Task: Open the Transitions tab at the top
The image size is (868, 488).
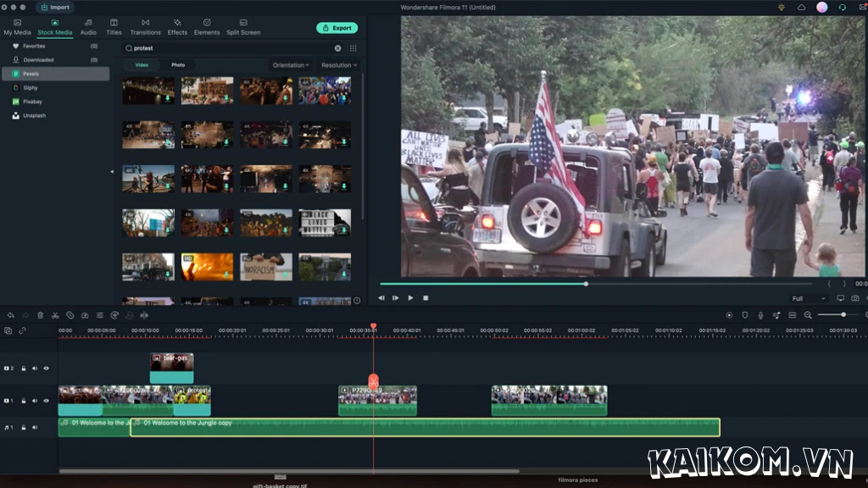Action: tap(145, 26)
